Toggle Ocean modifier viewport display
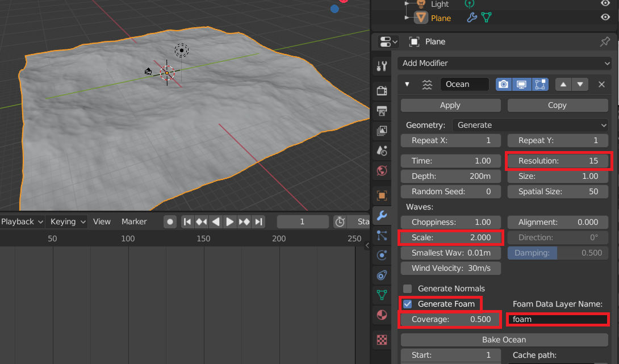 (x=521, y=85)
